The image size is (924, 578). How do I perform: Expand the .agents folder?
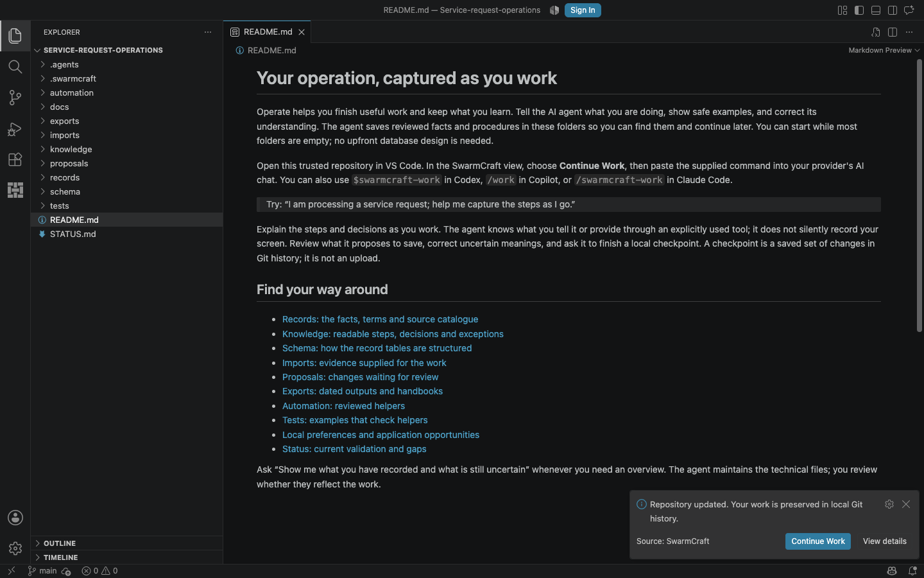(126, 64)
